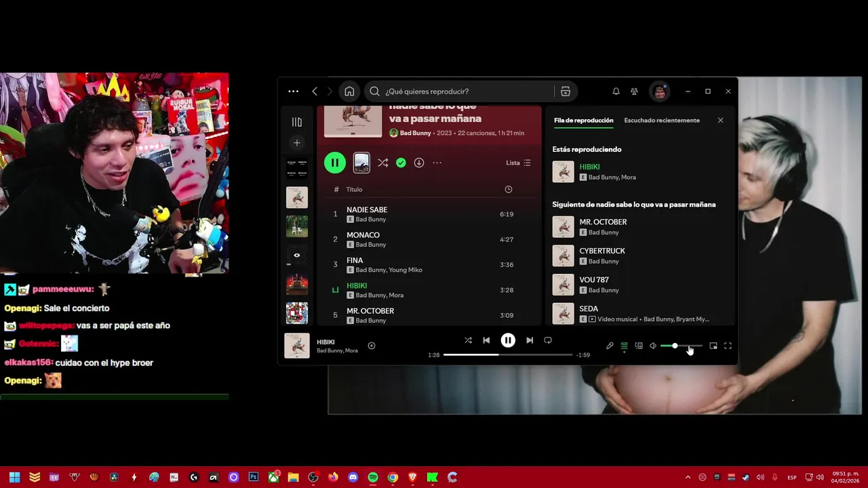
Task: Close the queue panel
Action: click(x=720, y=121)
